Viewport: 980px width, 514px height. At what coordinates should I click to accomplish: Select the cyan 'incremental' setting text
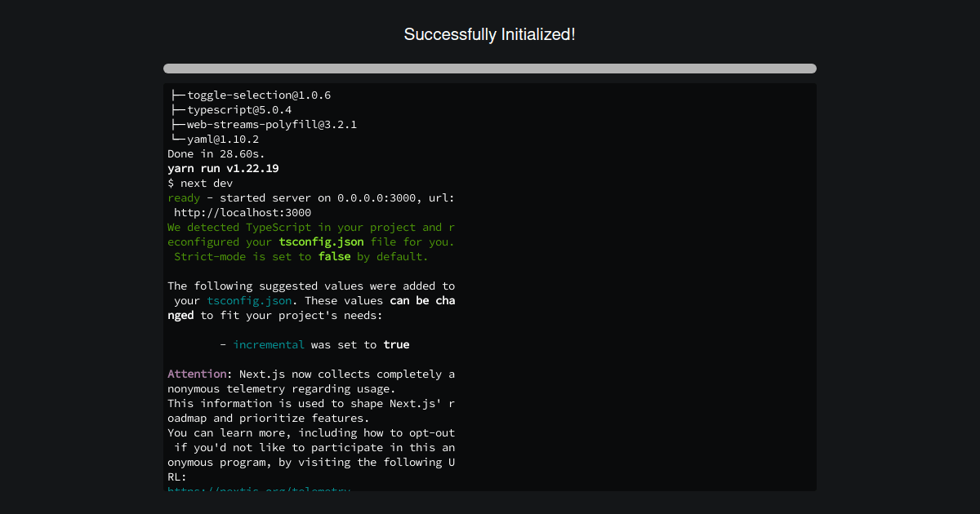pyautogui.click(x=269, y=344)
